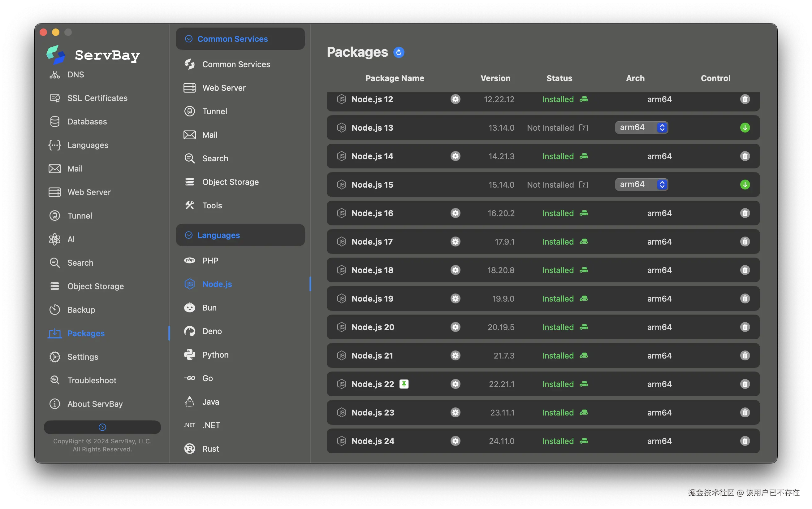The image size is (812, 509).
Task: Refresh the Packages list icon
Action: pos(399,53)
